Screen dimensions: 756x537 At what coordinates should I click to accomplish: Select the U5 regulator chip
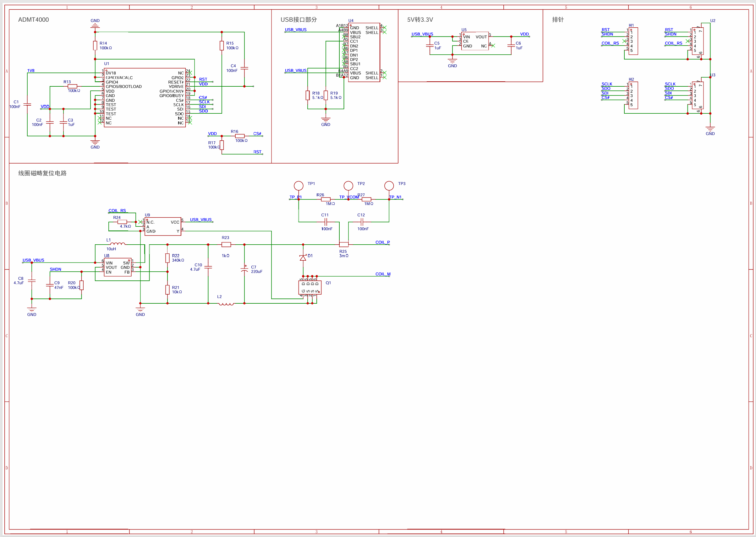[475, 41]
